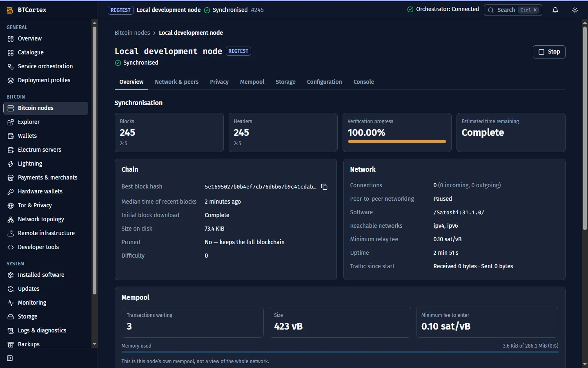Switch to the Storage tab
The height and width of the screenshot is (368, 588).
[285, 82]
